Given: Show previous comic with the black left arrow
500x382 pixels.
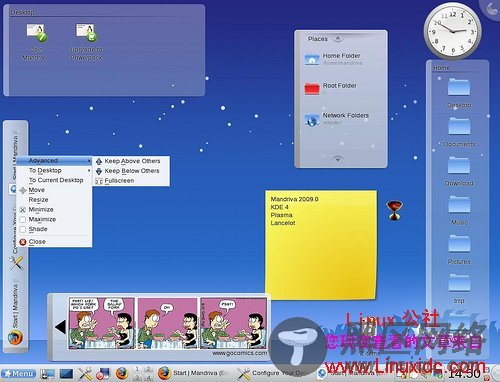Looking at the screenshot, I should (x=60, y=327).
